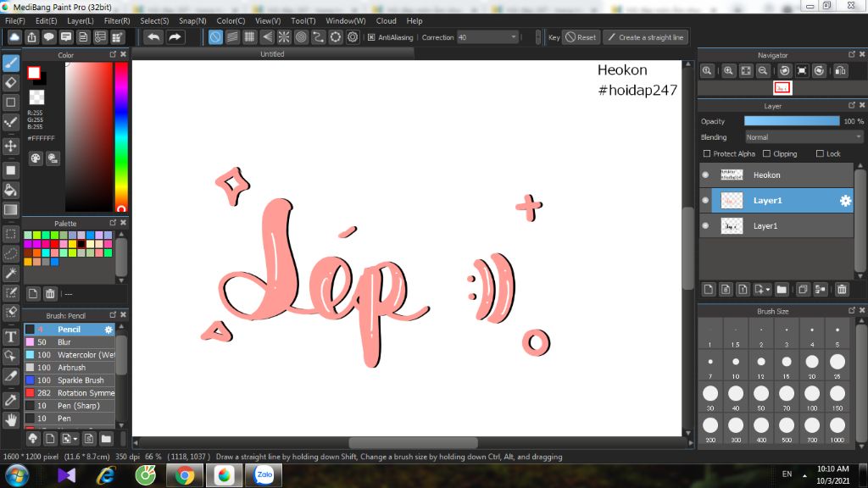
Task: Enable Clipping checkbox
Action: (766, 153)
